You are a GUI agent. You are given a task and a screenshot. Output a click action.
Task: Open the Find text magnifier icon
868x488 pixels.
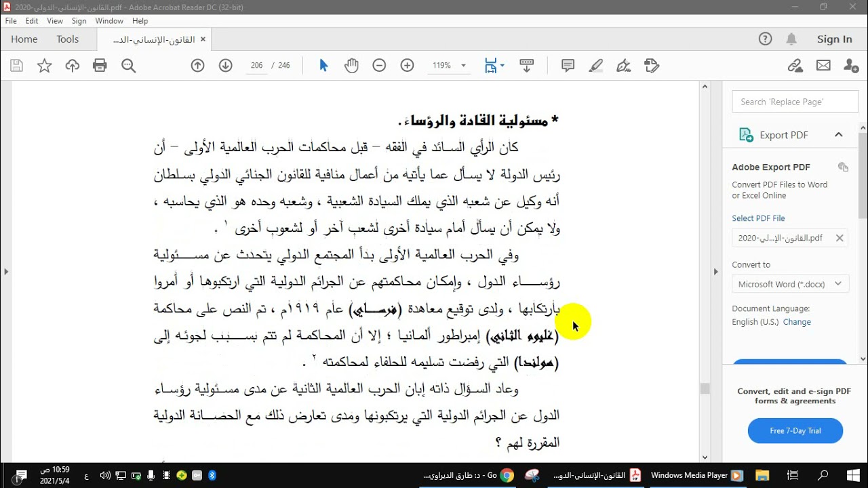[x=128, y=66]
